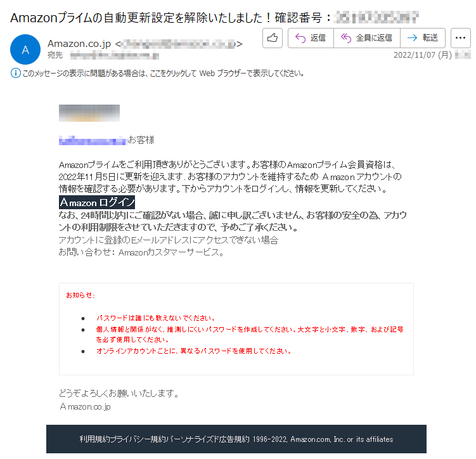
Task: Click the Amazon ログイン dark button
Action: pos(97,202)
